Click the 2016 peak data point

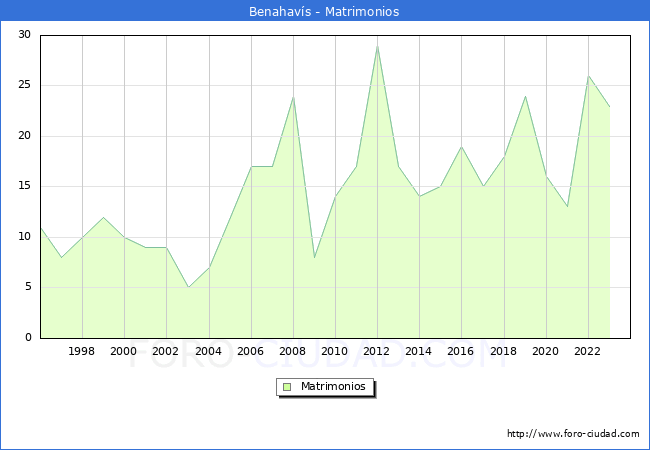point(462,147)
